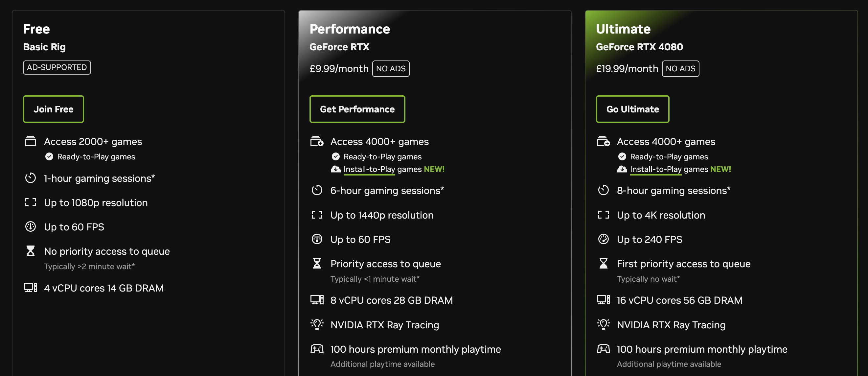The height and width of the screenshot is (376, 868).
Task: Click the resolution brackets icon beside 1440p
Action: tap(317, 215)
